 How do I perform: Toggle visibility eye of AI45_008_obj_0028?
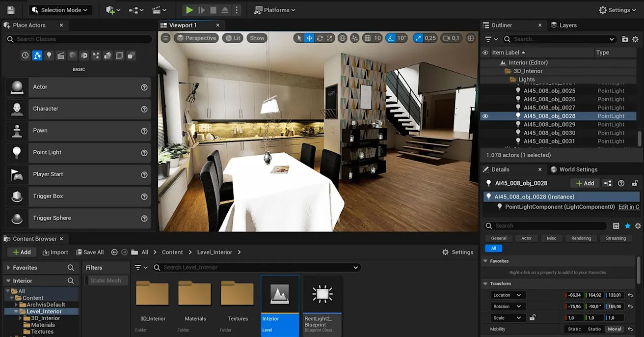click(485, 116)
